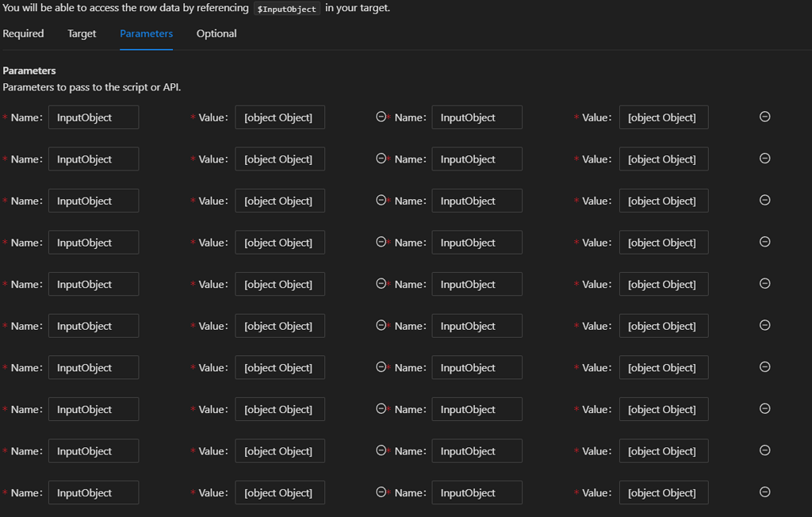Click the middle remove icon on the ninth row
Screen dimensions: 812x517
381,450
